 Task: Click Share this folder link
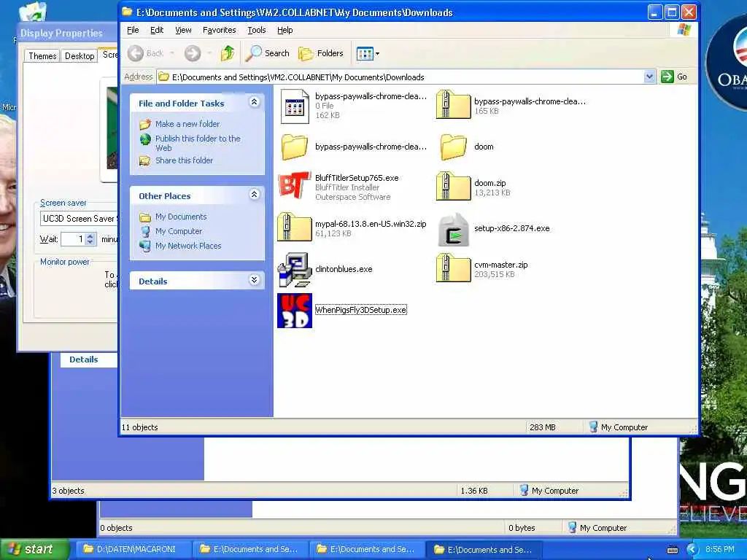click(x=184, y=160)
